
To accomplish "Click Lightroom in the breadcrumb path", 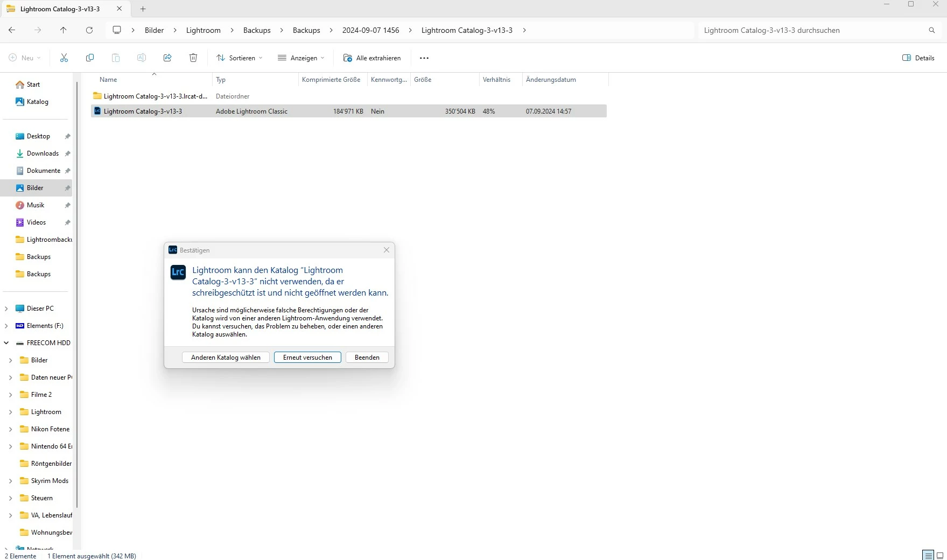I will coord(204,30).
